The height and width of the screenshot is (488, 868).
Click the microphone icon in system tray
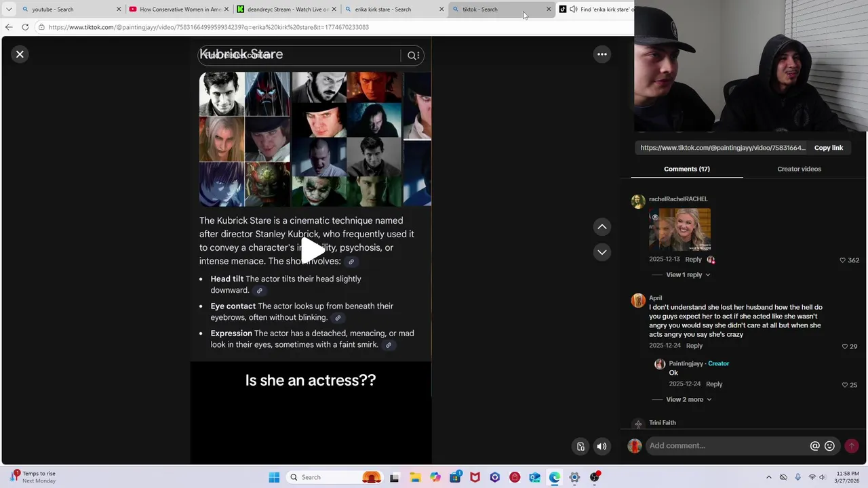tap(797, 477)
